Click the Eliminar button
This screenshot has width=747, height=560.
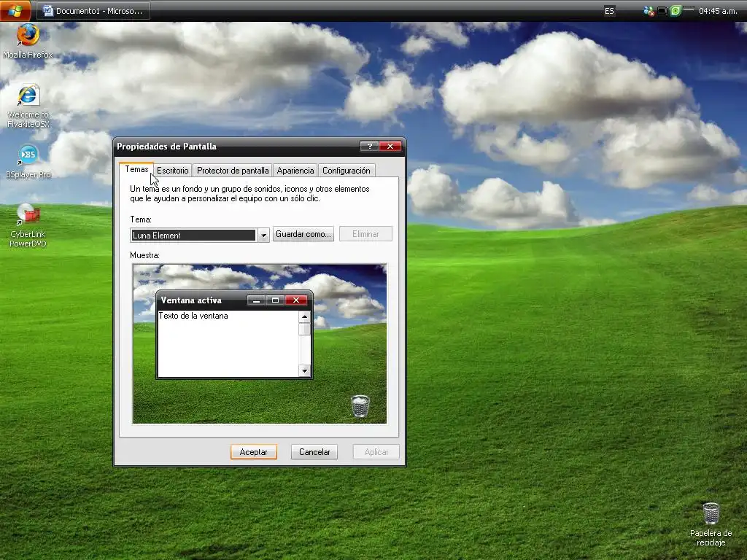365,234
